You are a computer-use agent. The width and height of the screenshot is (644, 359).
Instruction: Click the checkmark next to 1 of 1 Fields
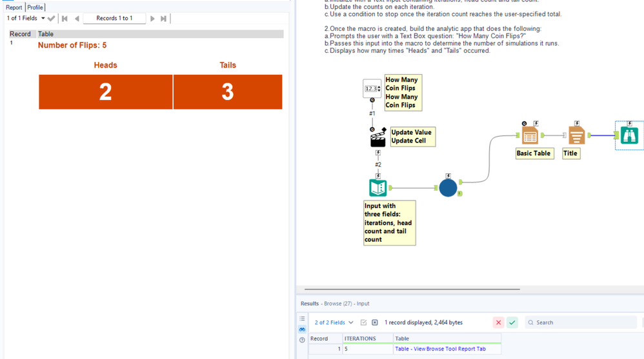[52, 19]
